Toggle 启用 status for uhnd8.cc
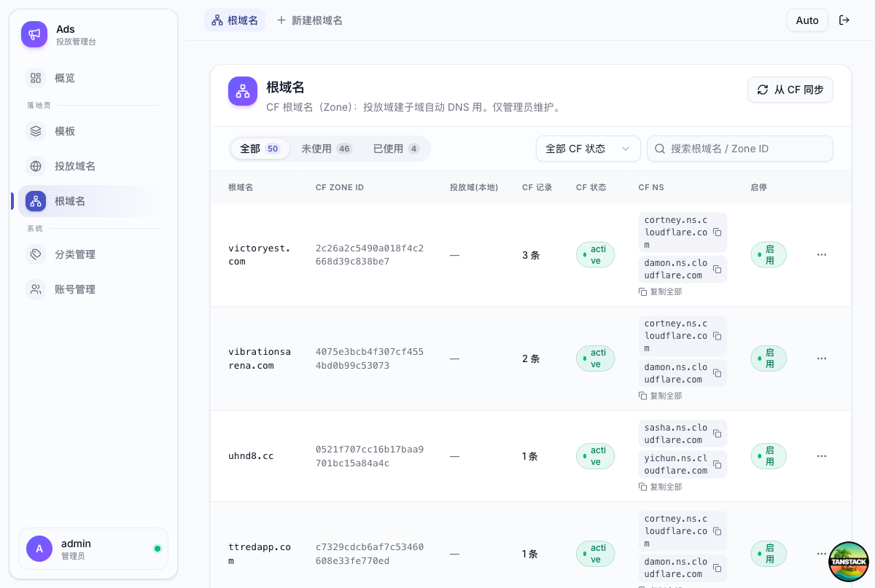The height and width of the screenshot is (588, 875). [x=769, y=456]
